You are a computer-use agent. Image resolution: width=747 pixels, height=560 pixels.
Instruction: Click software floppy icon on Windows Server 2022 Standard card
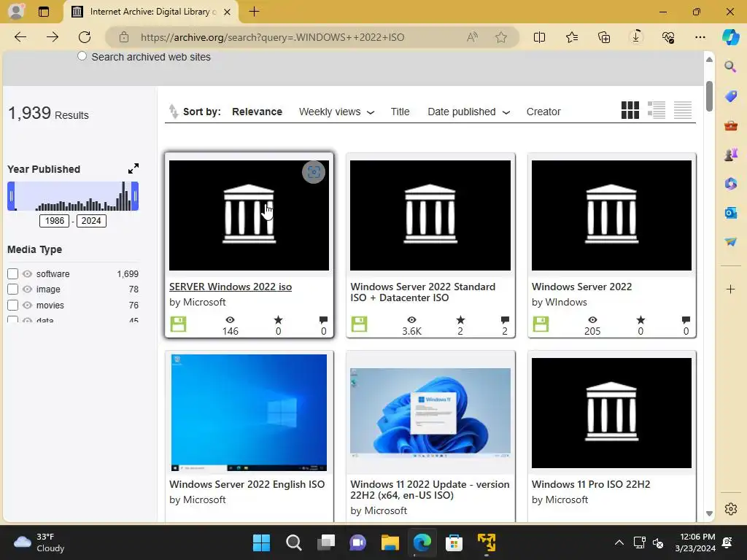(x=359, y=324)
